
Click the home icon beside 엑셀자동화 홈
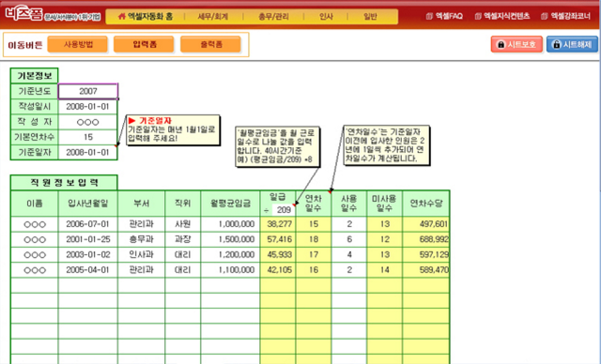122,17
